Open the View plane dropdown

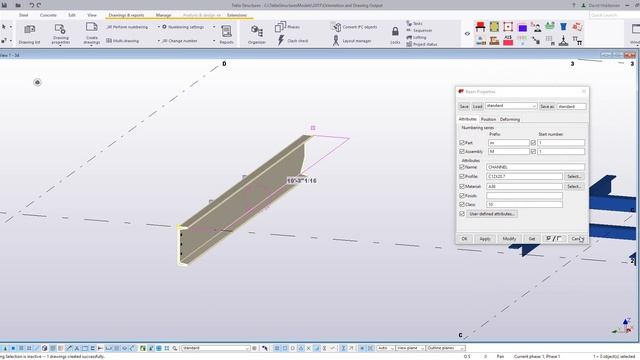pyautogui.click(x=410, y=348)
